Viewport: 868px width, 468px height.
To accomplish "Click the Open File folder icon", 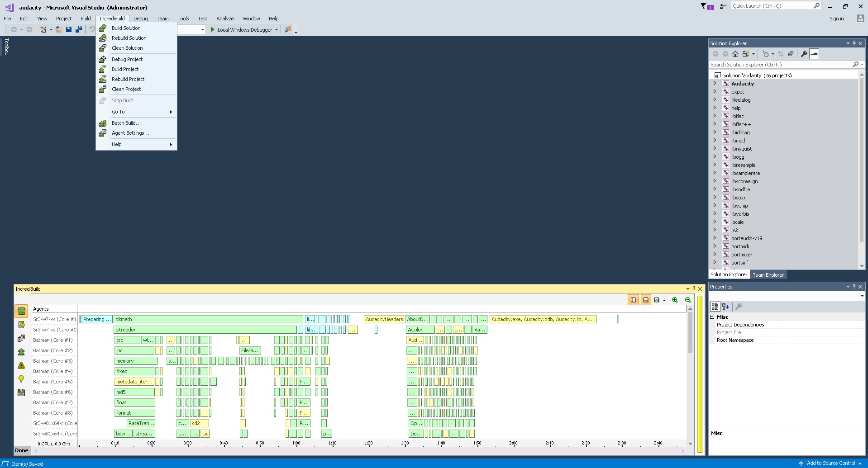I will pyautogui.click(x=59, y=29).
